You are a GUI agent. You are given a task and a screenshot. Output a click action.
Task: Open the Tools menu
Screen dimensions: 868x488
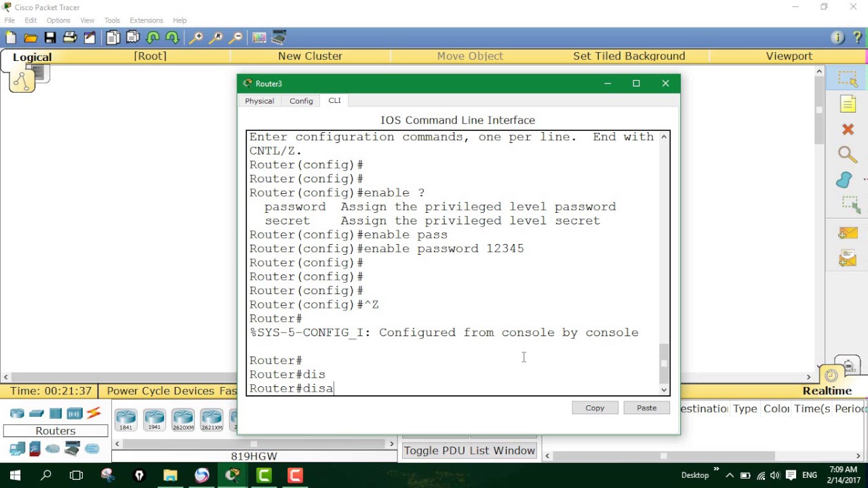pyautogui.click(x=112, y=20)
